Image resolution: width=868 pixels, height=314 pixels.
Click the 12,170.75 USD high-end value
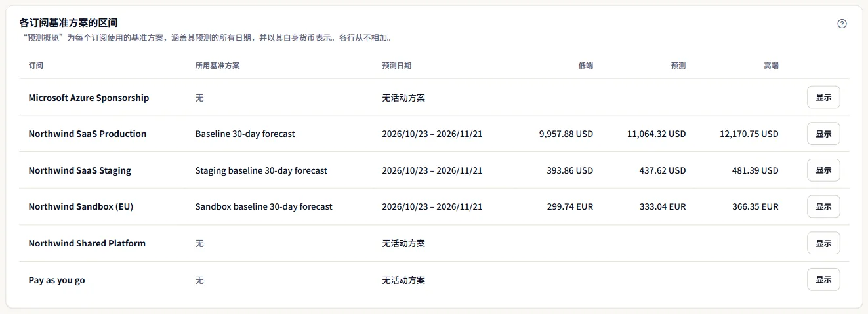[749, 134]
